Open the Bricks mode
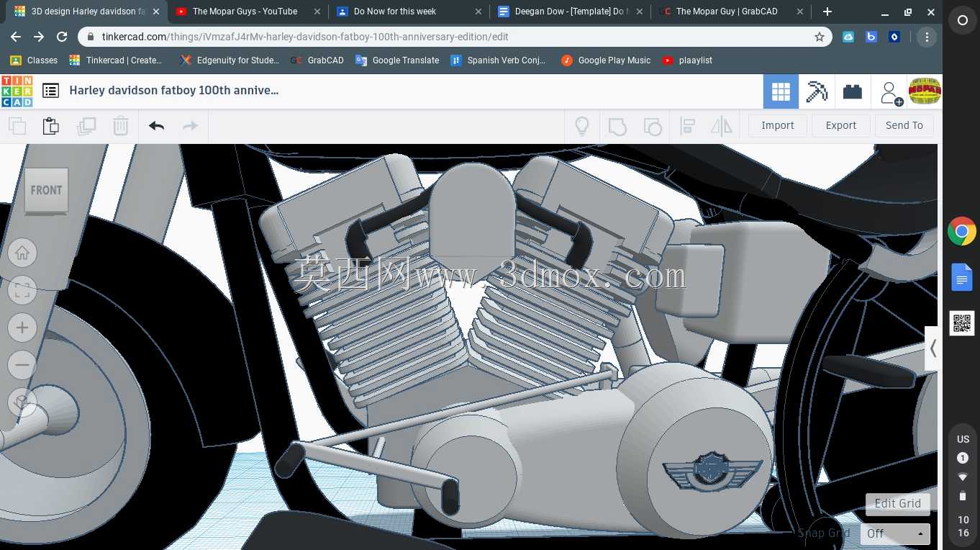Viewport: 980px width, 550px height. (x=853, y=91)
